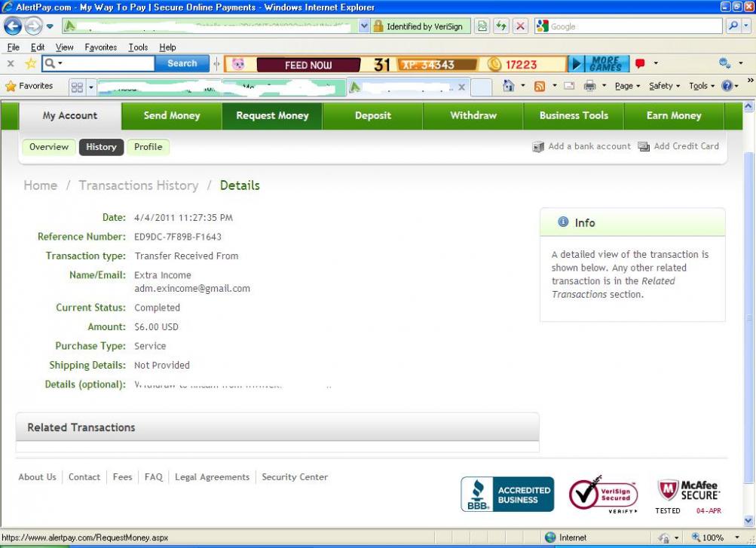Screen dimensions: 756x548
Task: Select the Send Money tab
Action: click(172, 115)
